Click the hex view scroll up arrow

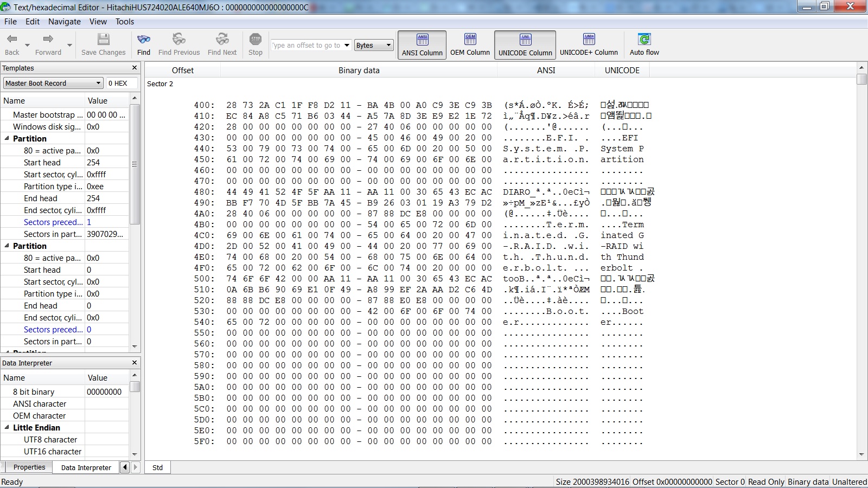click(861, 67)
